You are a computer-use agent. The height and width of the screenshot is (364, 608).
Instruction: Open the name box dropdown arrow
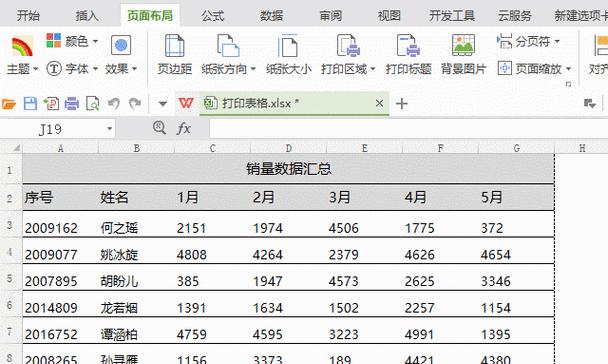(110, 129)
